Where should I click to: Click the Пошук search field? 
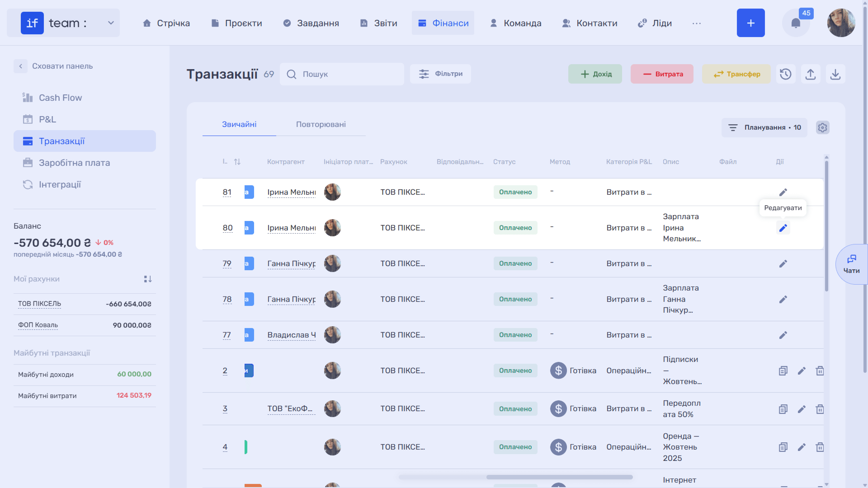[342, 74]
